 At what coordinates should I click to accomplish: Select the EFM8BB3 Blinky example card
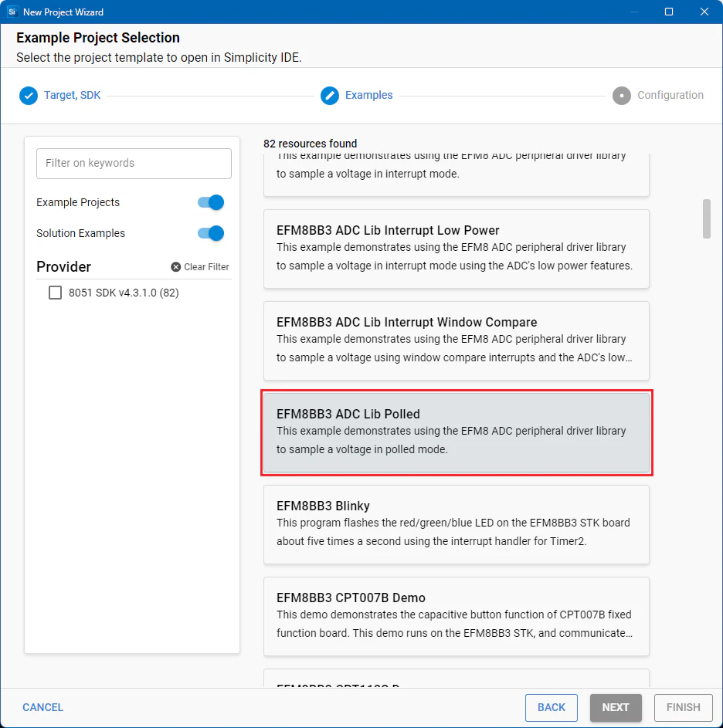point(456,525)
